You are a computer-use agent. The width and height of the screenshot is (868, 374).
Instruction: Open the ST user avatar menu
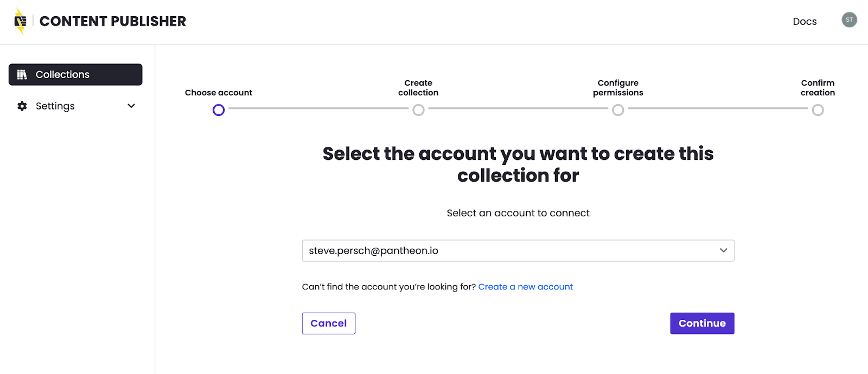pyautogui.click(x=849, y=20)
